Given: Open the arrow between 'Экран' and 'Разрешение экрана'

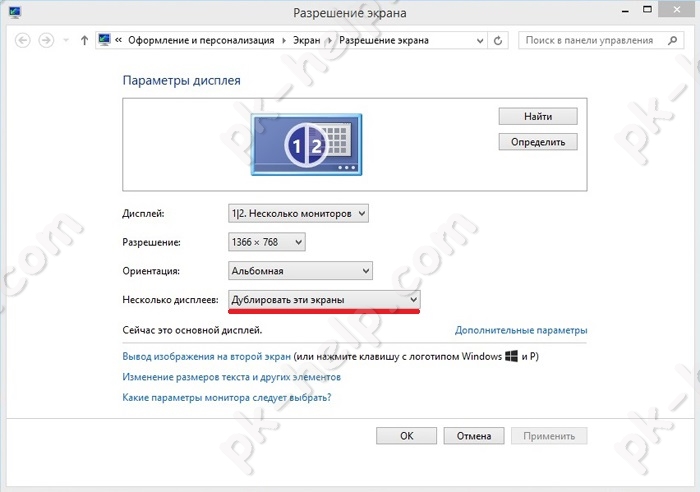Looking at the screenshot, I should click(330, 41).
